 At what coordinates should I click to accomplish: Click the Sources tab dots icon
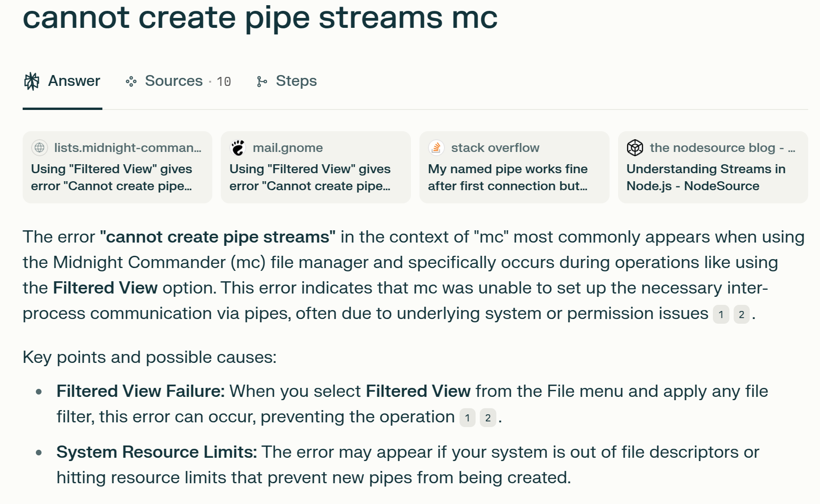coord(131,82)
